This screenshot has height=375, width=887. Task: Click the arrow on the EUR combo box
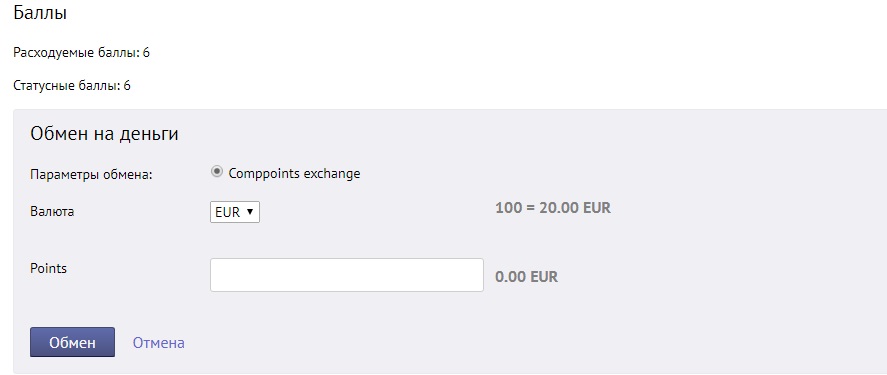click(250, 212)
